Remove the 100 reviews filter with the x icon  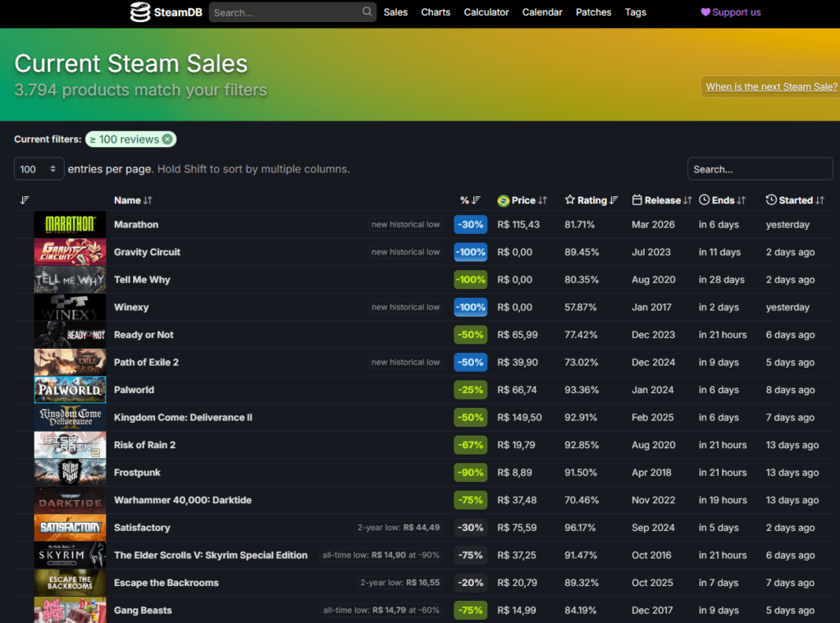(x=167, y=140)
